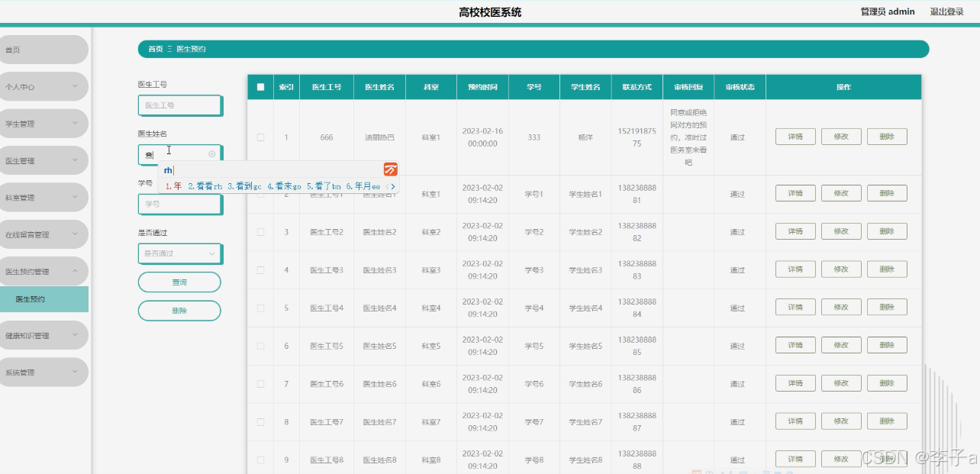This screenshot has height=474, width=980.
Task: Choose IME candidate 3.看到
Action: pyautogui.click(x=245, y=186)
